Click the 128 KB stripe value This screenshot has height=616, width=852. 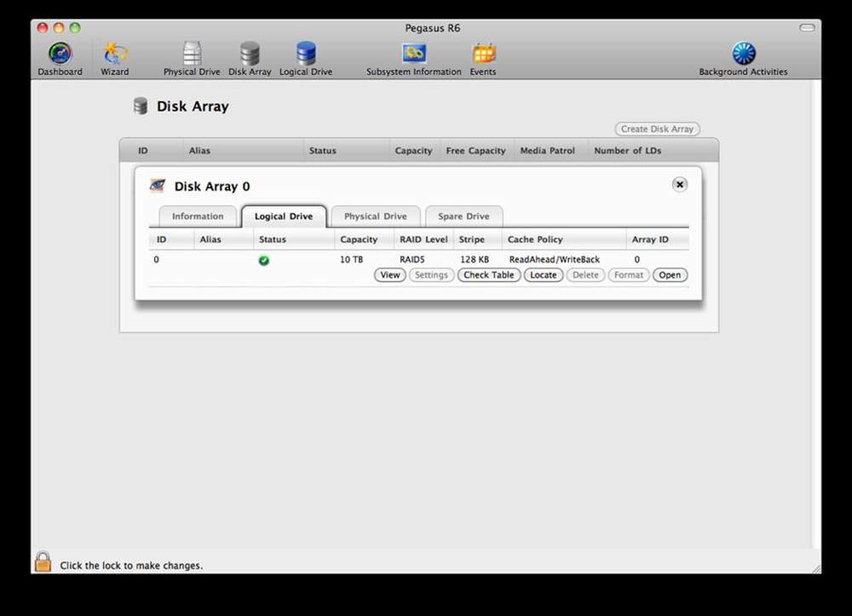(x=475, y=260)
